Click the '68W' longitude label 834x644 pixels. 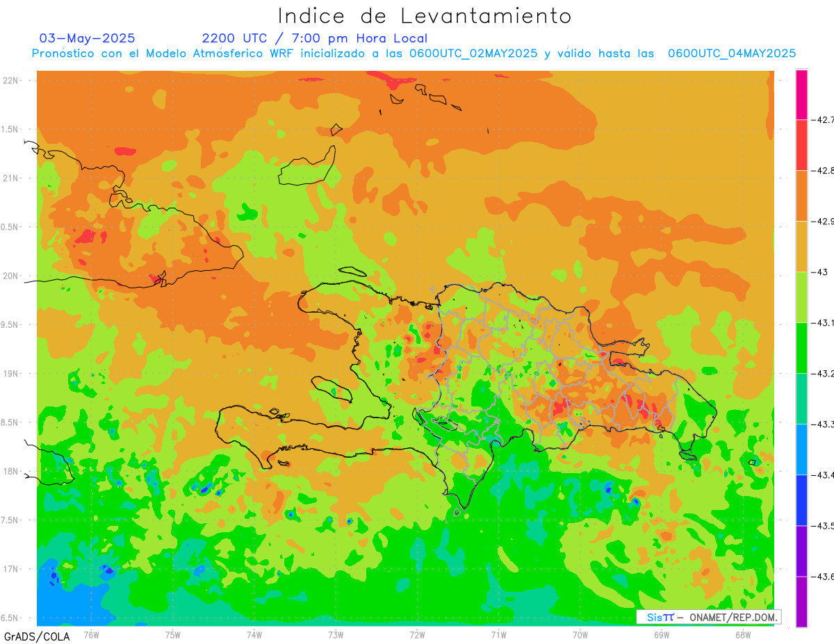click(x=743, y=634)
